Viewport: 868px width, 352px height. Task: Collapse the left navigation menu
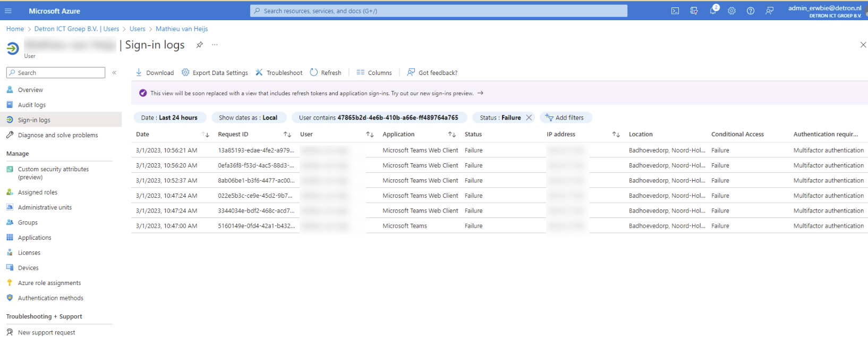click(x=114, y=73)
